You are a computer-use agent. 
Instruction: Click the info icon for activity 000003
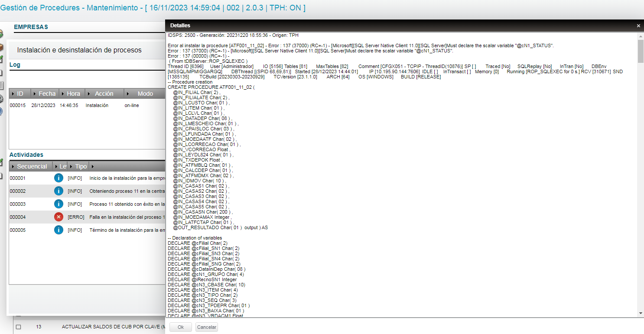point(59,204)
